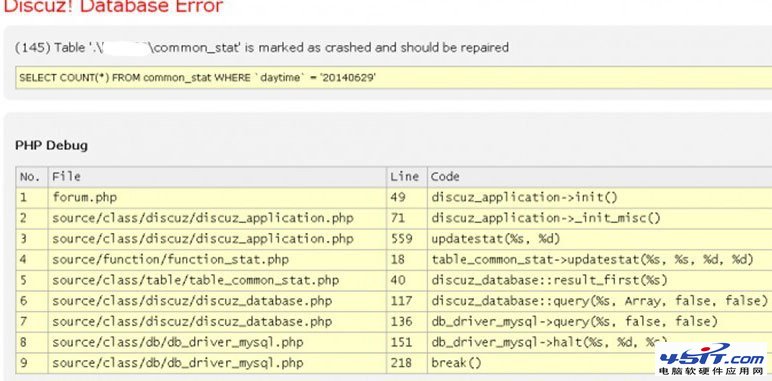Click 'table_common_stat->updatestat' code cell
Image resolution: width=772 pixels, height=381 pixels.
[x=600, y=259]
